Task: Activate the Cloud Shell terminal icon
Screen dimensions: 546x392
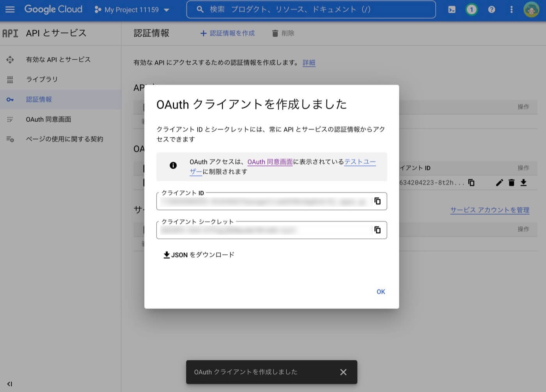Action: coord(452,9)
